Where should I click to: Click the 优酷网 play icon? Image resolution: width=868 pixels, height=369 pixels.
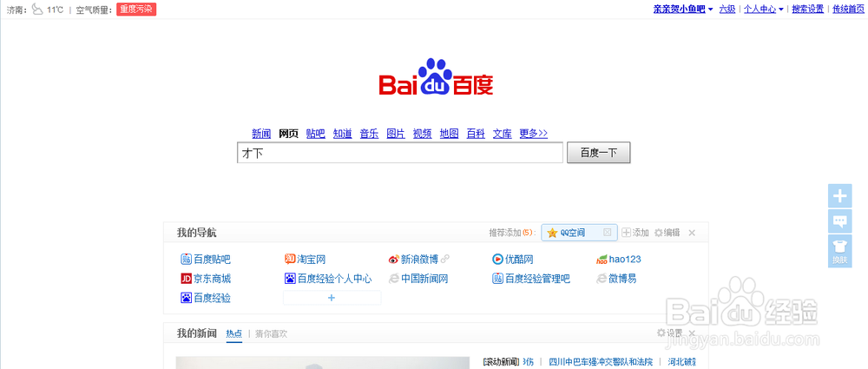click(497, 259)
